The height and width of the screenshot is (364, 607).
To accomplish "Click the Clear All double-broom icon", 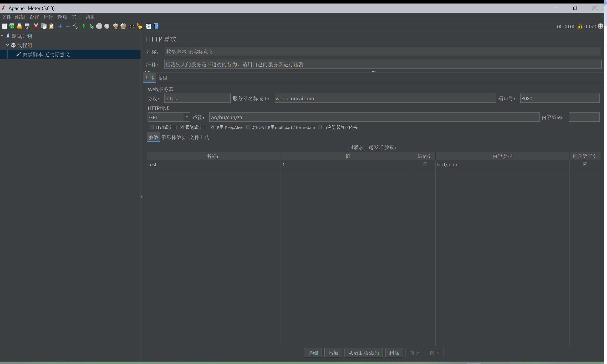I will [123, 26].
